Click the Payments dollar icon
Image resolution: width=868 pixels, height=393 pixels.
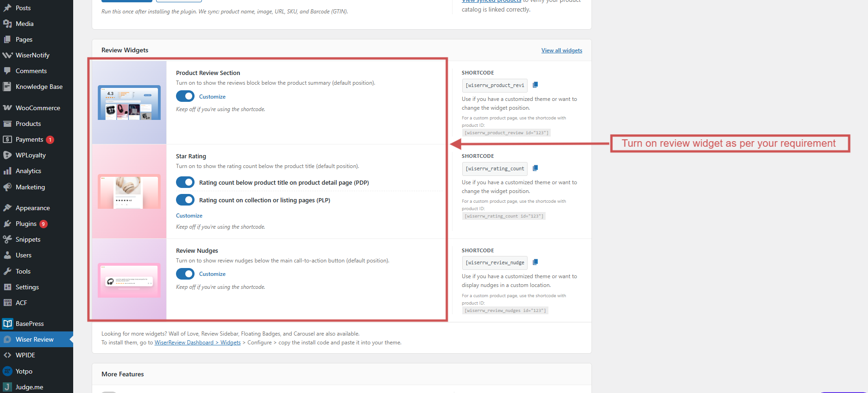point(7,139)
